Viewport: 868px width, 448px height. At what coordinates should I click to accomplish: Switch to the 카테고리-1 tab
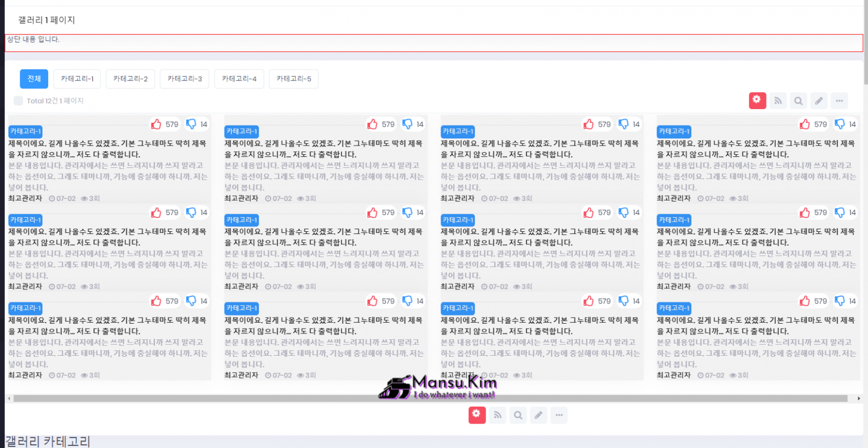click(77, 79)
